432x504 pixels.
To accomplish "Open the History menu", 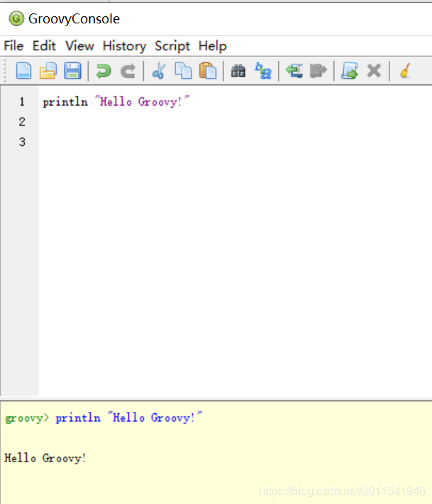I will [x=124, y=46].
